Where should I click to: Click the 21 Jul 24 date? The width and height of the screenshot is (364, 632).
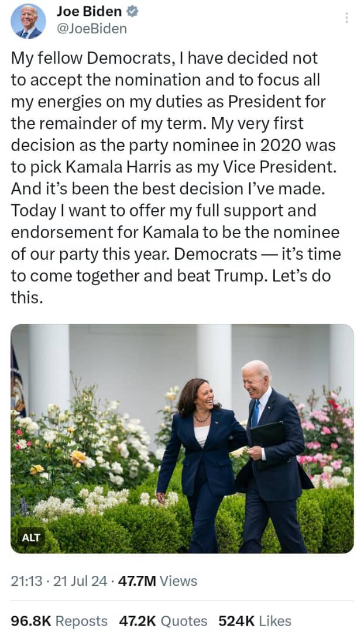[x=80, y=581]
